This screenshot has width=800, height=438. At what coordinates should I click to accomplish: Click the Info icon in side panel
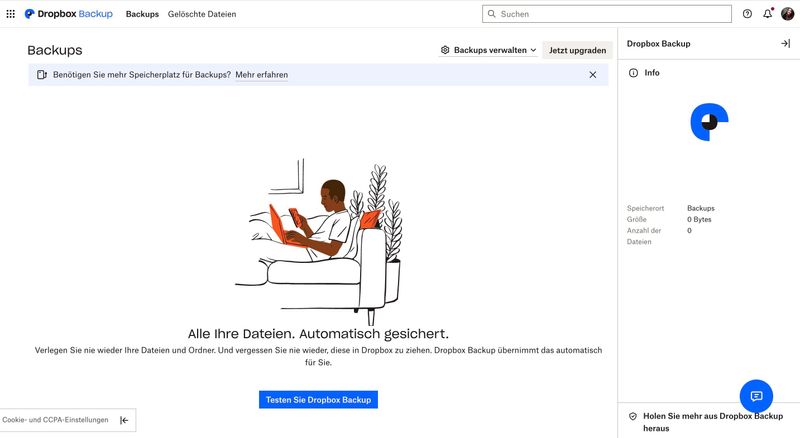click(633, 73)
